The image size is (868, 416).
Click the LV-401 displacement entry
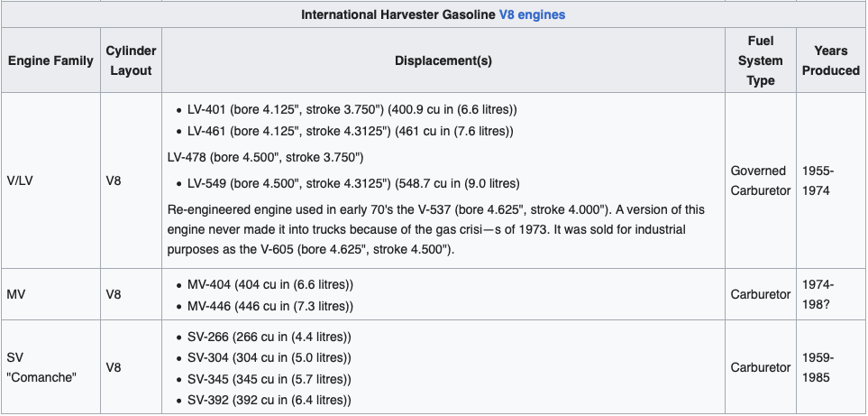[x=352, y=109]
